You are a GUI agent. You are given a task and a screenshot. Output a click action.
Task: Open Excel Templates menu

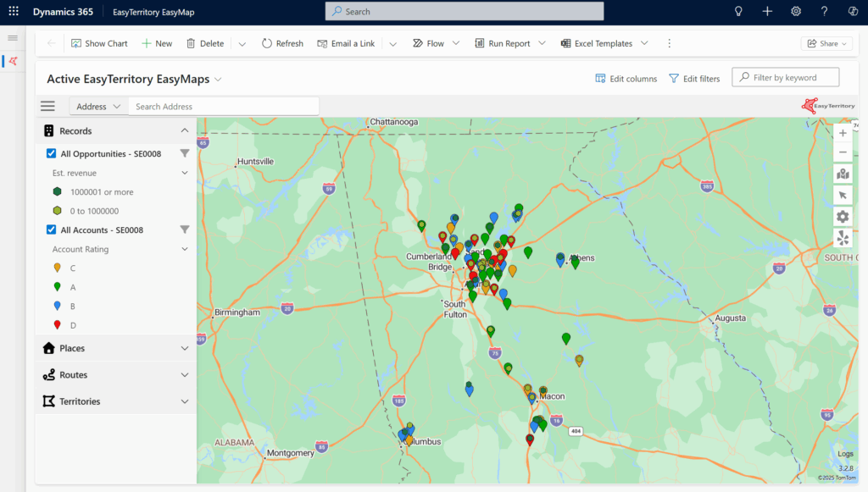click(603, 43)
